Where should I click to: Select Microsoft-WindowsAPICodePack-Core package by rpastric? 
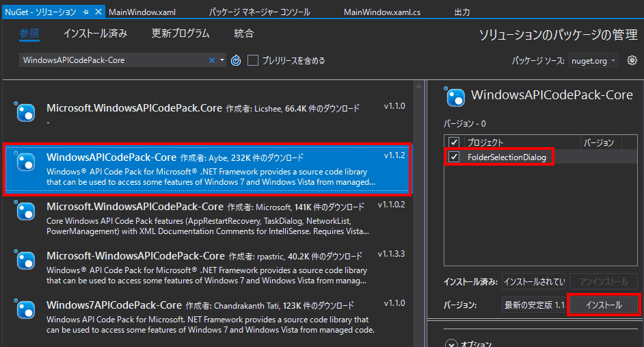point(206,268)
